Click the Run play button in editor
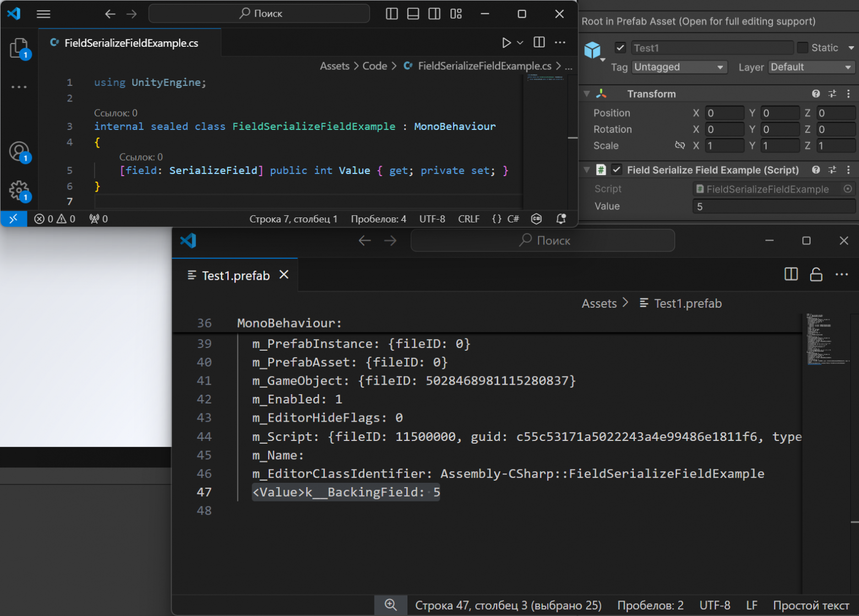 pos(506,43)
